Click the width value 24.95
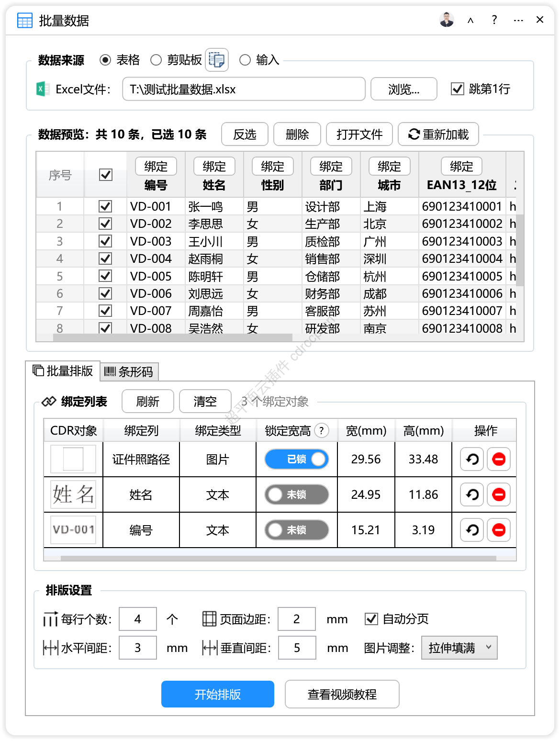This screenshot has height=741, width=560. pos(366,494)
